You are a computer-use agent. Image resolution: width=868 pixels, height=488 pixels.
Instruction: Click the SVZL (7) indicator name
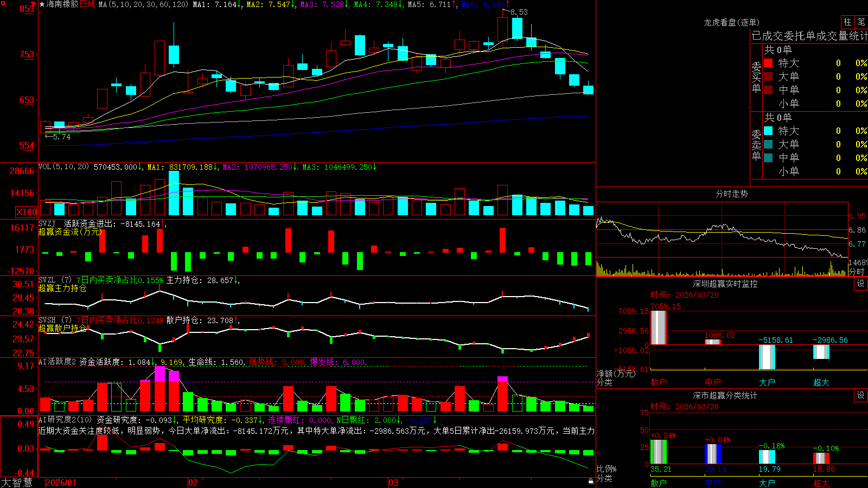pos(55,280)
